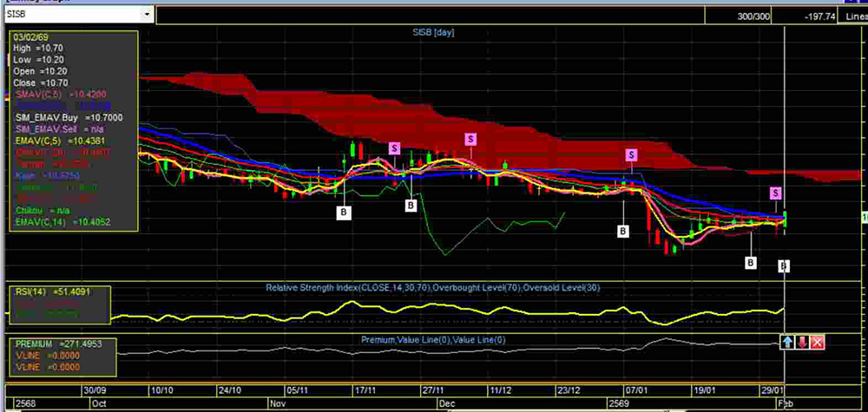Click the leftmost white B buy marker
The image size is (868, 412).
[343, 211]
